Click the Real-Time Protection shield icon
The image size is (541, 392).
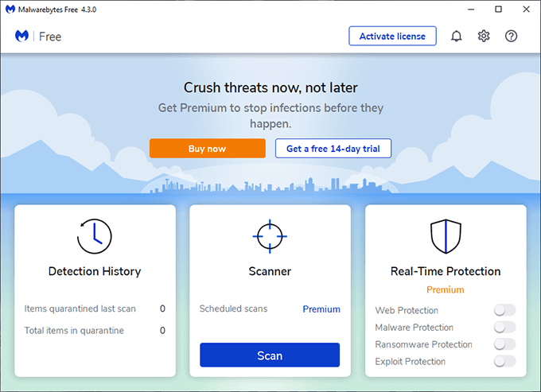(x=446, y=236)
